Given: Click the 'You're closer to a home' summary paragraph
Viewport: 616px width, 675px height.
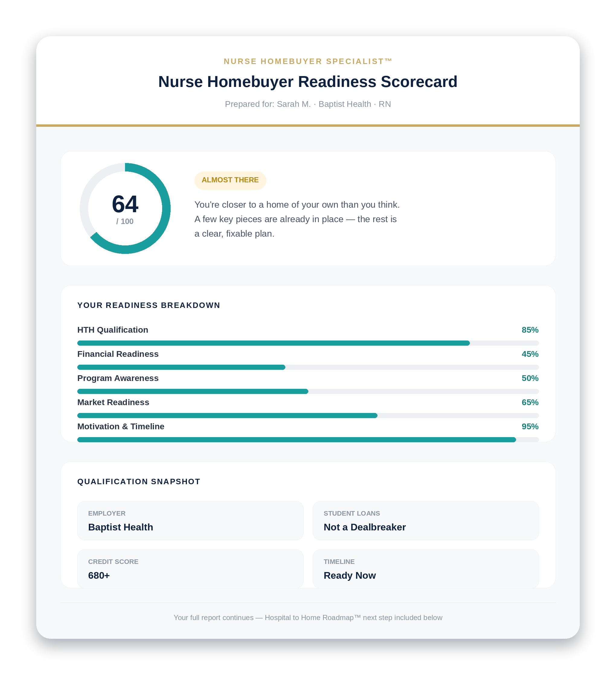Looking at the screenshot, I should (x=297, y=219).
